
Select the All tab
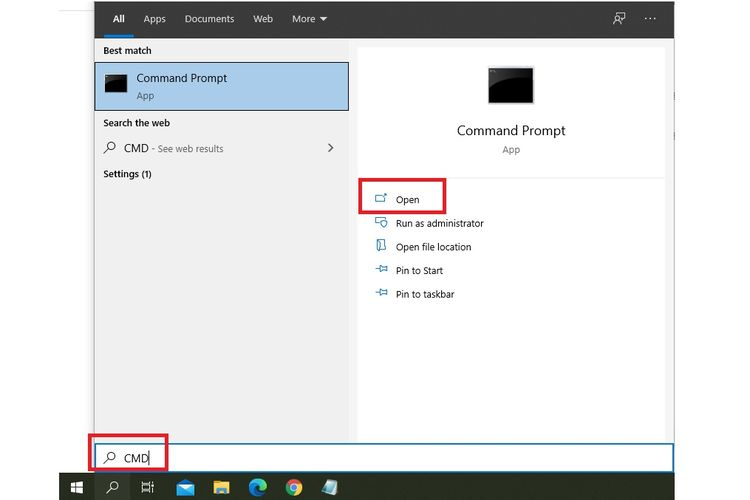click(119, 19)
